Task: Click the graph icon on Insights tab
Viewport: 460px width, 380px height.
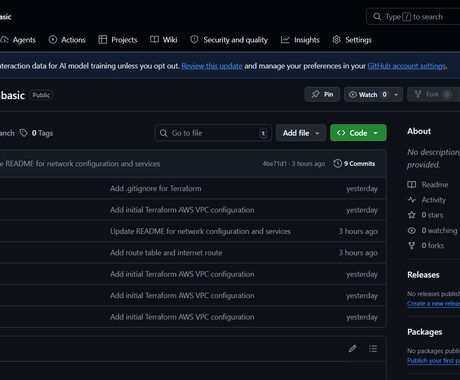Action: tap(285, 40)
